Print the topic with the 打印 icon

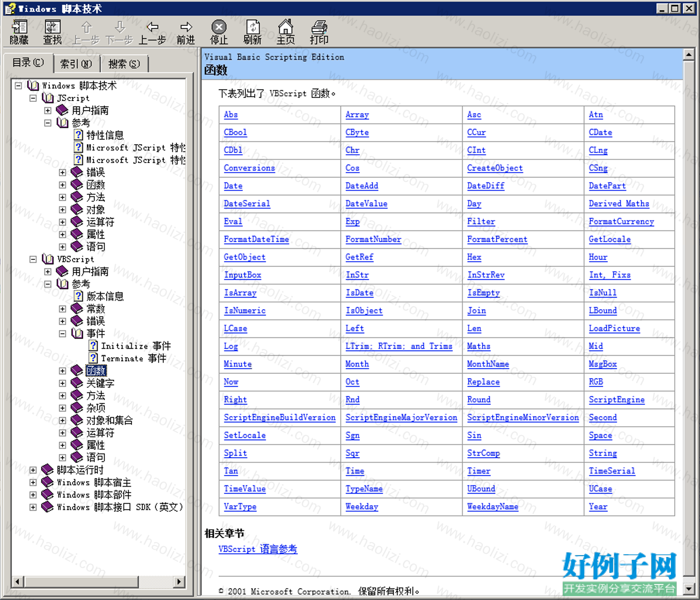[319, 27]
